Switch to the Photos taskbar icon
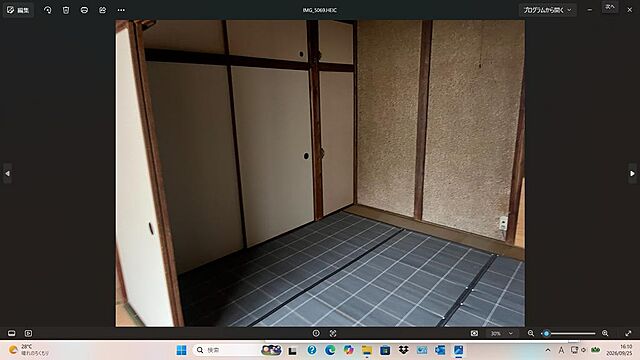This screenshot has width=640, height=360. pos(458,350)
